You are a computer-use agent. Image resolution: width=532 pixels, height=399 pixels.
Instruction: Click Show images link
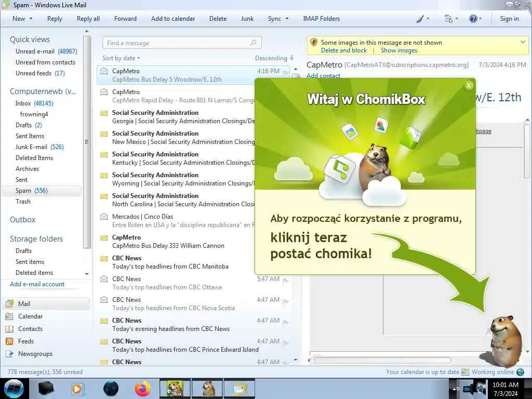click(x=398, y=50)
